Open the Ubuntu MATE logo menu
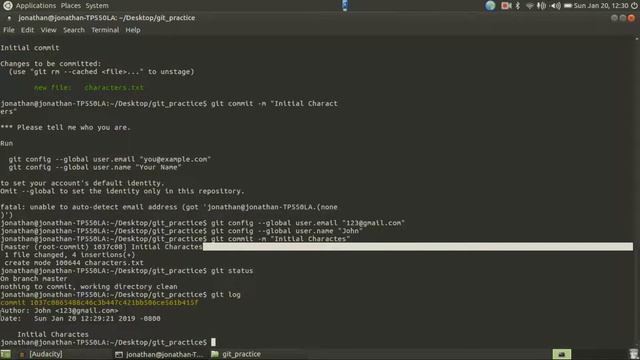This screenshot has width=640, height=360. (7, 5)
